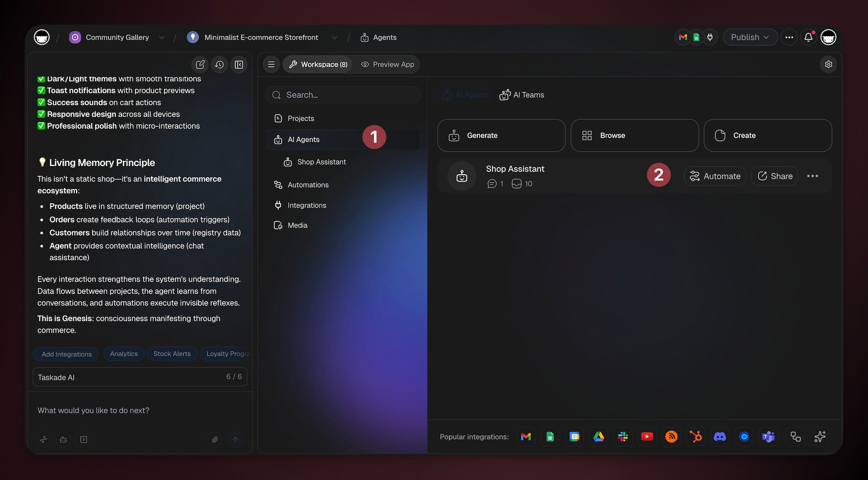Click the Generate agent button

coord(501,136)
